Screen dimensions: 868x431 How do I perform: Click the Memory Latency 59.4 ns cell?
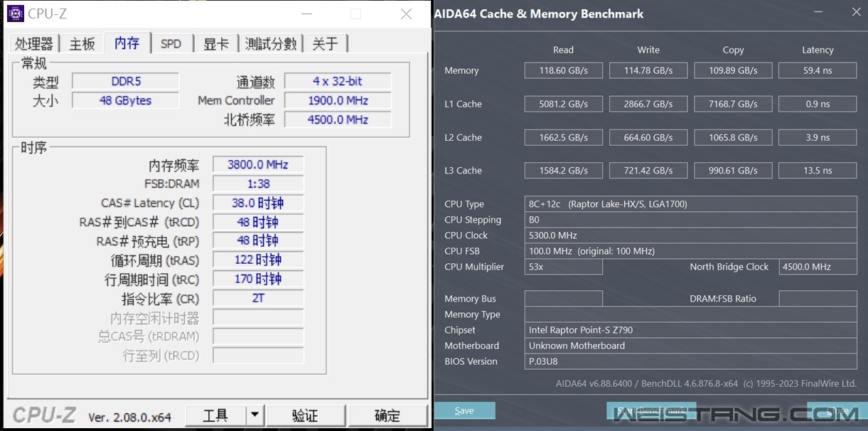[818, 70]
